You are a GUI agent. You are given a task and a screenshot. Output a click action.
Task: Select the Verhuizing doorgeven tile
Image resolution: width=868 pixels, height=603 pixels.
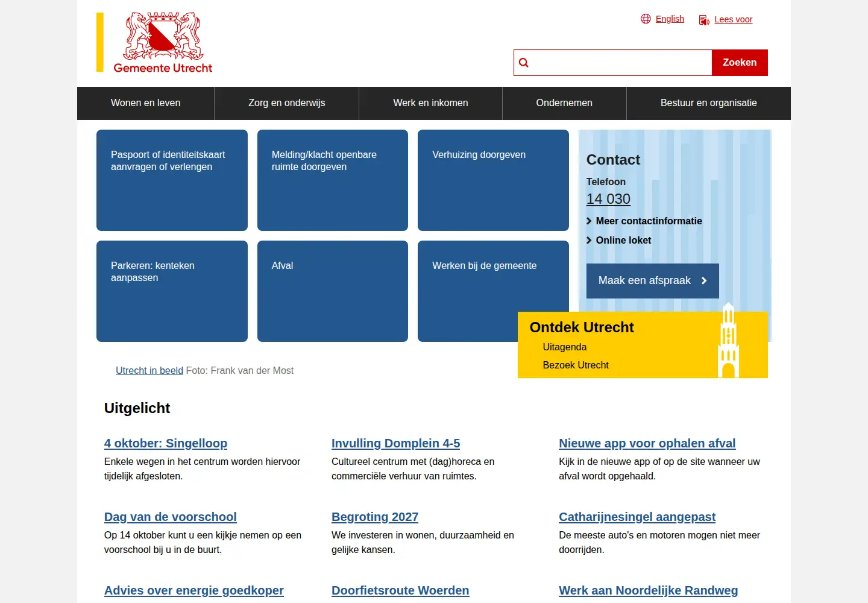click(x=493, y=180)
